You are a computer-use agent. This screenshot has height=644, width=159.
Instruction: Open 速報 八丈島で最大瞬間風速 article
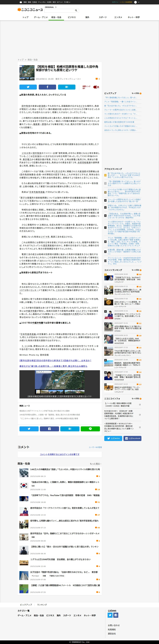[65, 585]
